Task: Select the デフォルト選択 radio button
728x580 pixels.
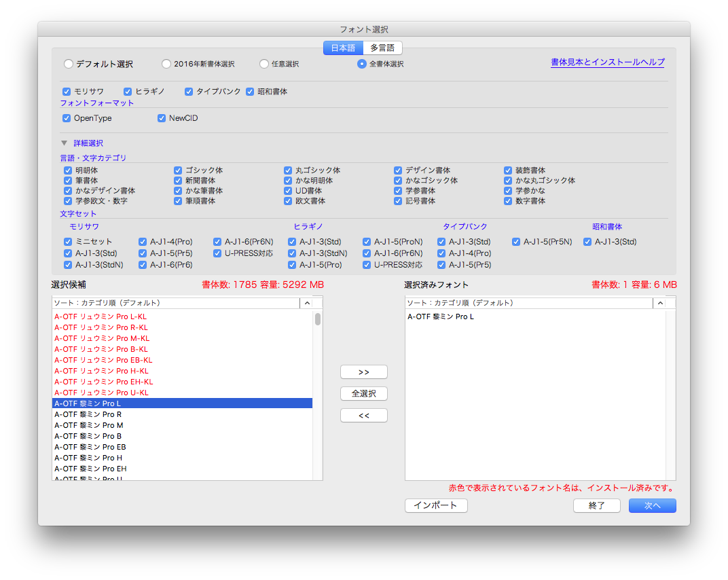Action: click(x=69, y=64)
